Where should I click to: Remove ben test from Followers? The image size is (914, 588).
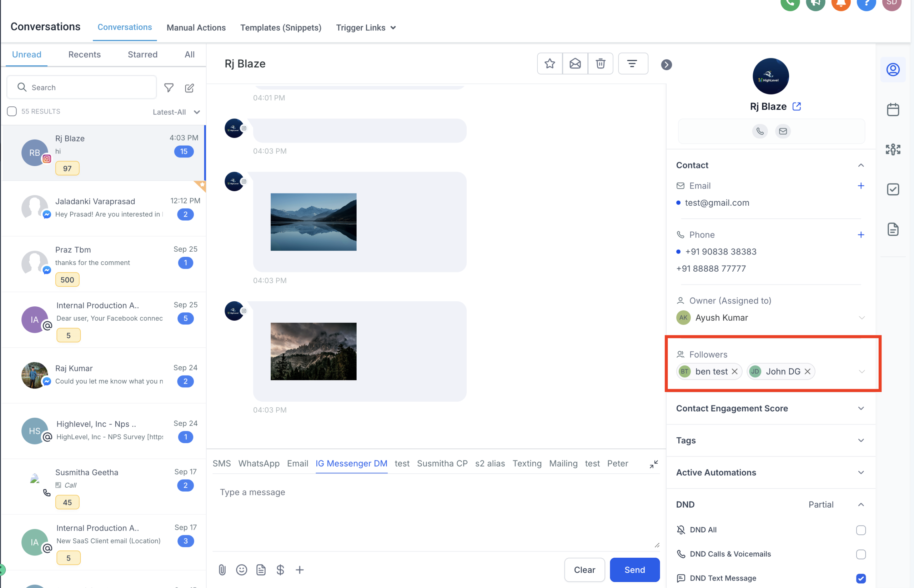[735, 371]
